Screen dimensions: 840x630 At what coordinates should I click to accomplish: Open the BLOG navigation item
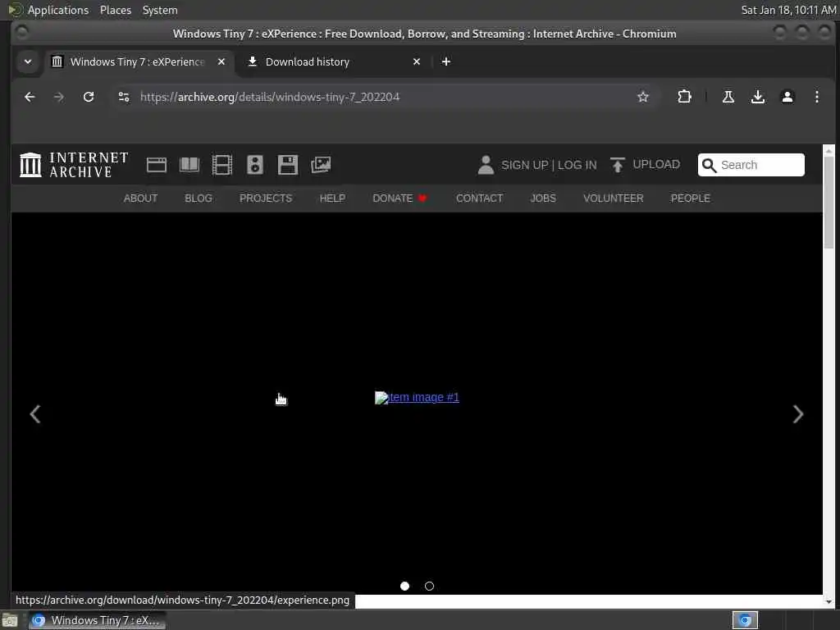pyautogui.click(x=199, y=199)
